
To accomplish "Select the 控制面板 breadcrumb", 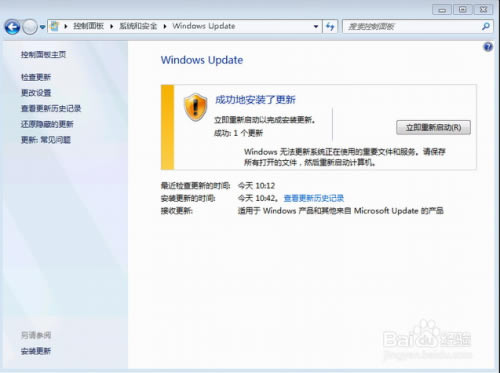I will [88, 26].
